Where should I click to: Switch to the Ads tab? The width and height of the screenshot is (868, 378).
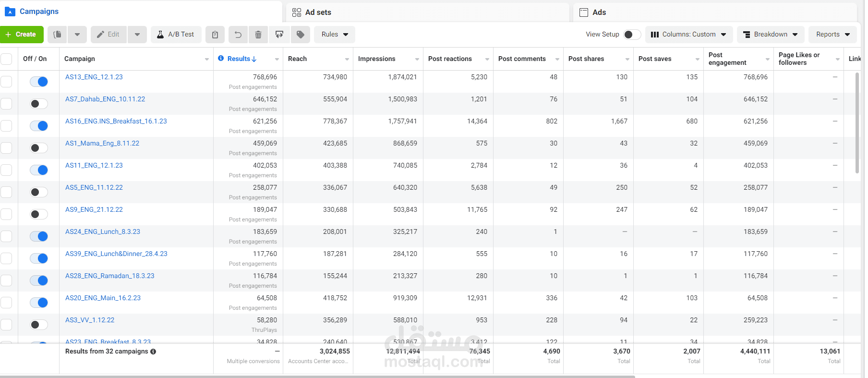click(x=599, y=12)
